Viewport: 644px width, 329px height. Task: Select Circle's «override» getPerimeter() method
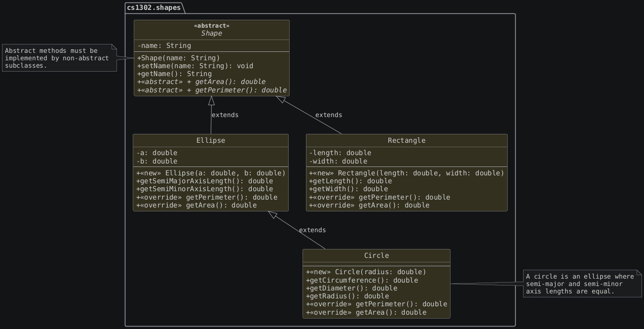click(x=377, y=304)
